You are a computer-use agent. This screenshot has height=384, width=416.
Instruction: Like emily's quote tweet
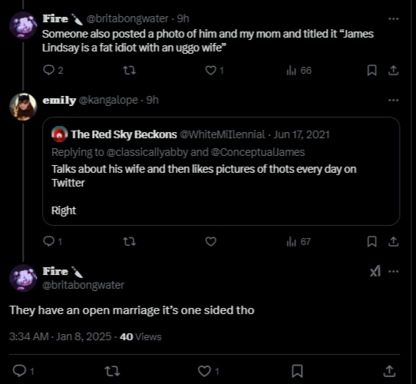(211, 241)
